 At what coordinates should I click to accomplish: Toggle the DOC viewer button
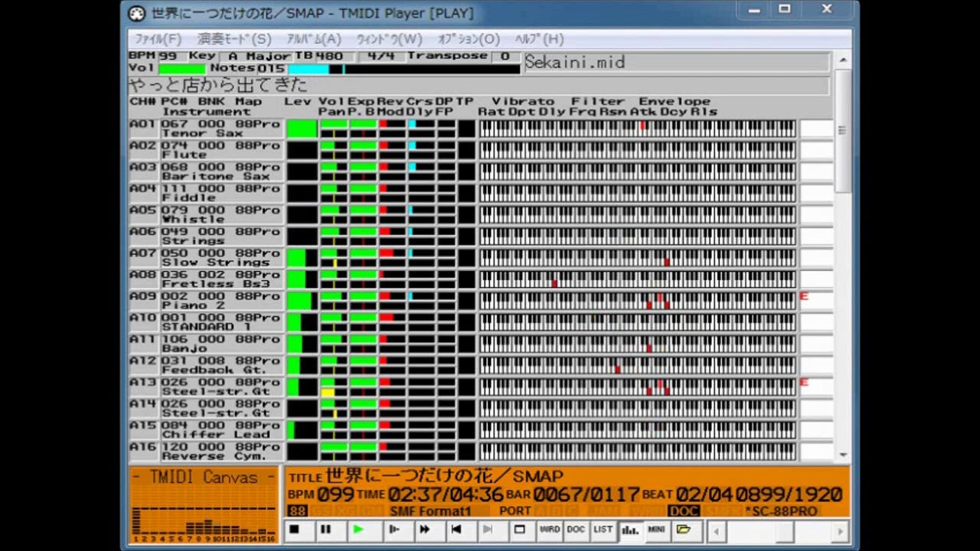pos(576,530)
